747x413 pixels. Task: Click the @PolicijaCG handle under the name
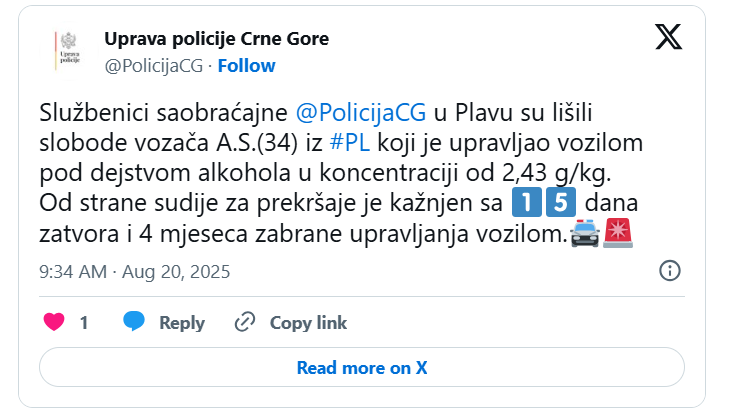[x=153, y=66]
